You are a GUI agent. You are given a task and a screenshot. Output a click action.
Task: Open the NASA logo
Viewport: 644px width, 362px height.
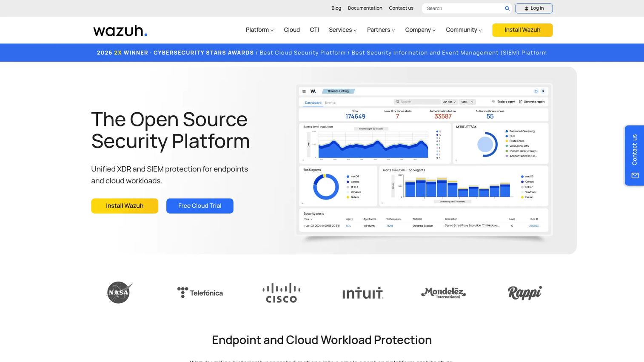click(x=119, y=293)
